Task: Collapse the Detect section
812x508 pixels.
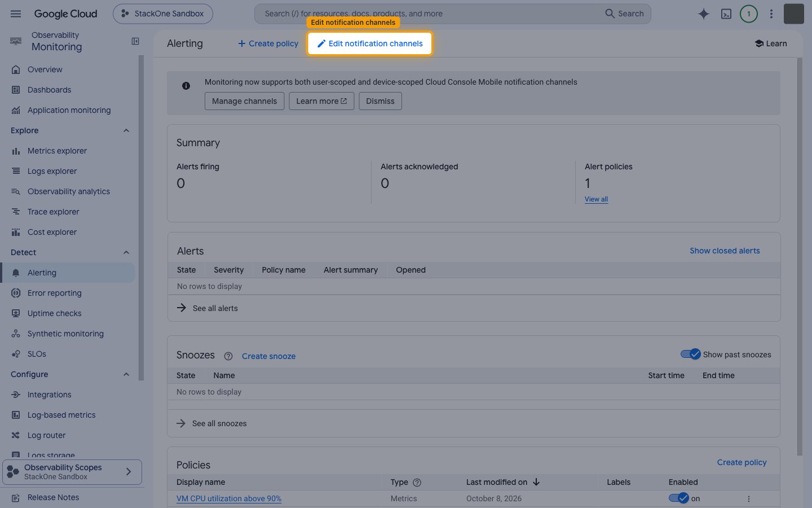Action: click(126, 252)
